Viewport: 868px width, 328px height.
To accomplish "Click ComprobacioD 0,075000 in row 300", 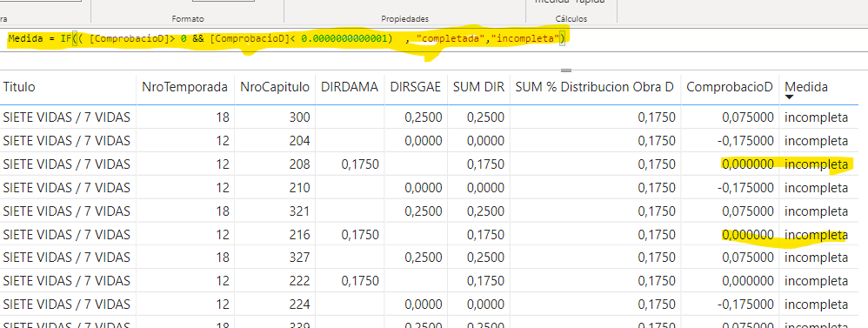I will [748, 117].
